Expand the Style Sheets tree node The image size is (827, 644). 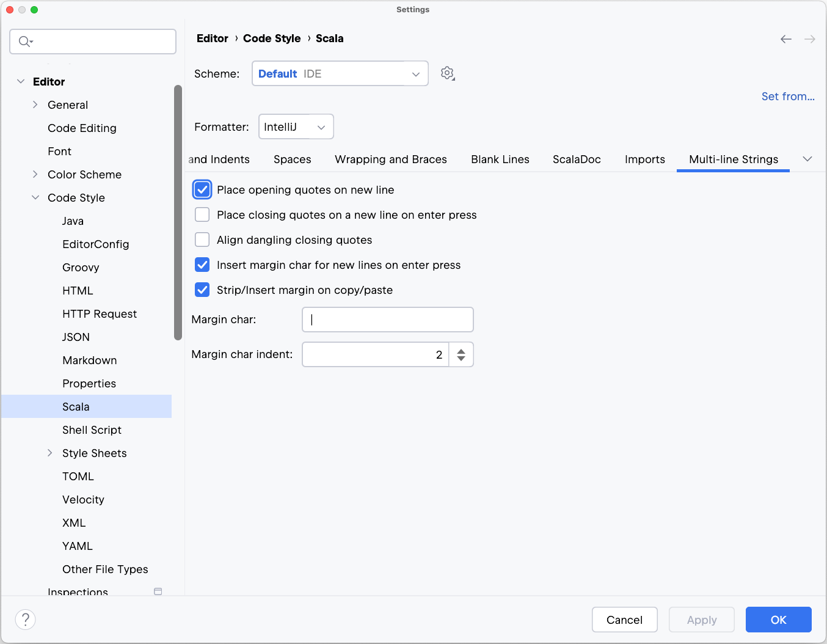49,453
